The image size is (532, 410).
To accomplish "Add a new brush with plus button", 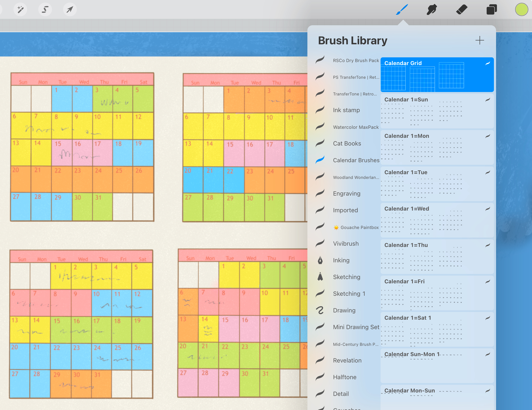I will 480,40.
